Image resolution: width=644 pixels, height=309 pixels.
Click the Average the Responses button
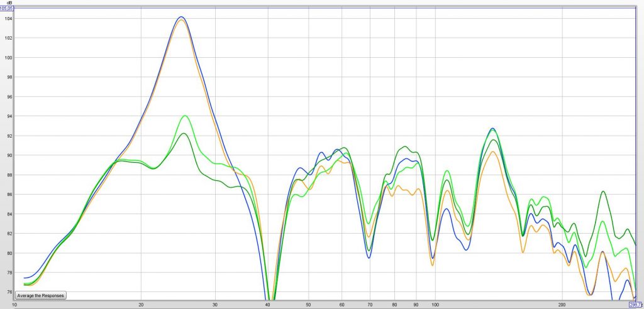(41, 295)
